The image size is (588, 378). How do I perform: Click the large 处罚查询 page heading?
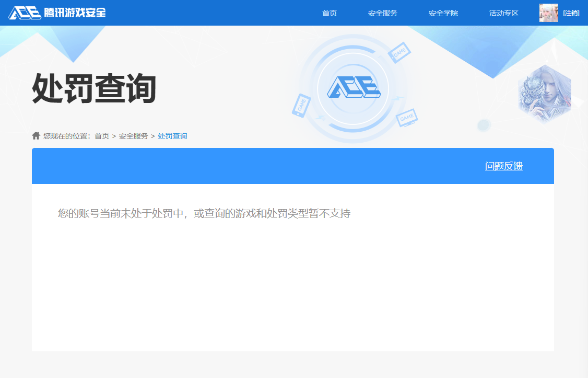pyautogui.click(x=95, y=89)
